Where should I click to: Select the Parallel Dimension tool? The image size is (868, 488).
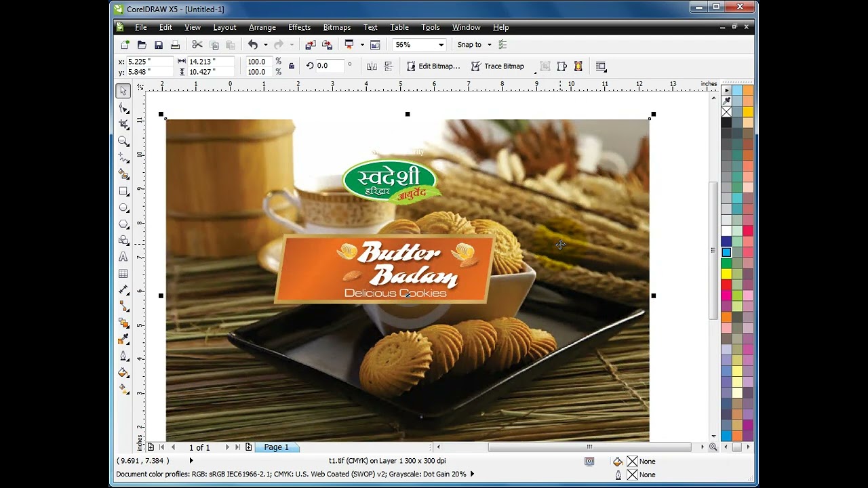tap(123, 290)
